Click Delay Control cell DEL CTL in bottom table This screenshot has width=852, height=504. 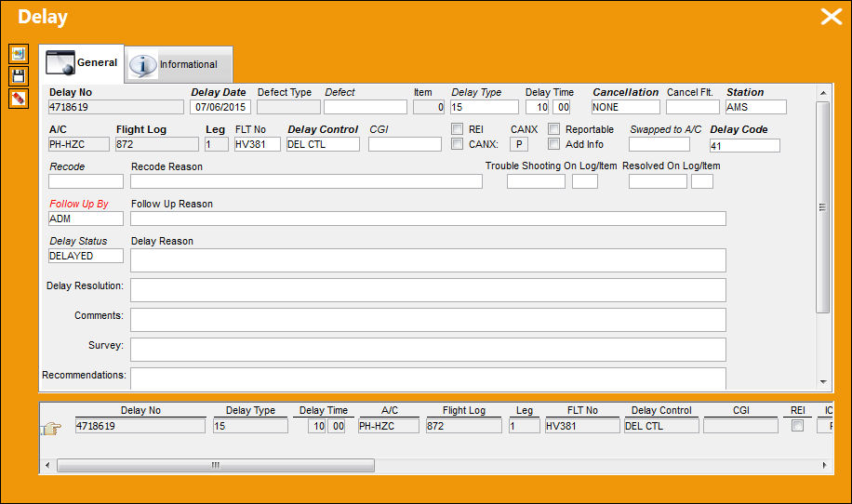(661, 426)
